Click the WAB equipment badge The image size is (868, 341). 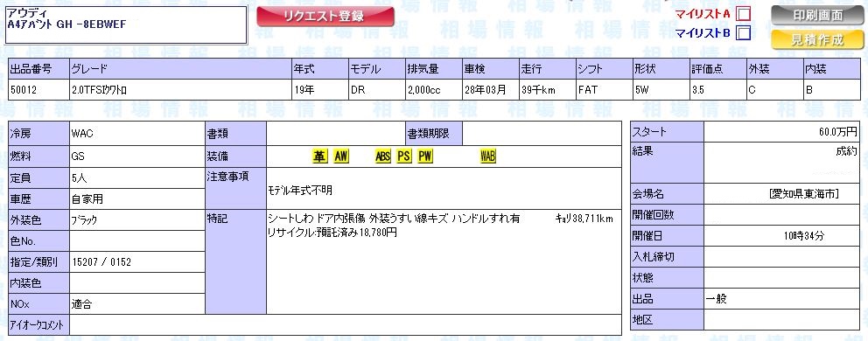click(x=488, y=157)
